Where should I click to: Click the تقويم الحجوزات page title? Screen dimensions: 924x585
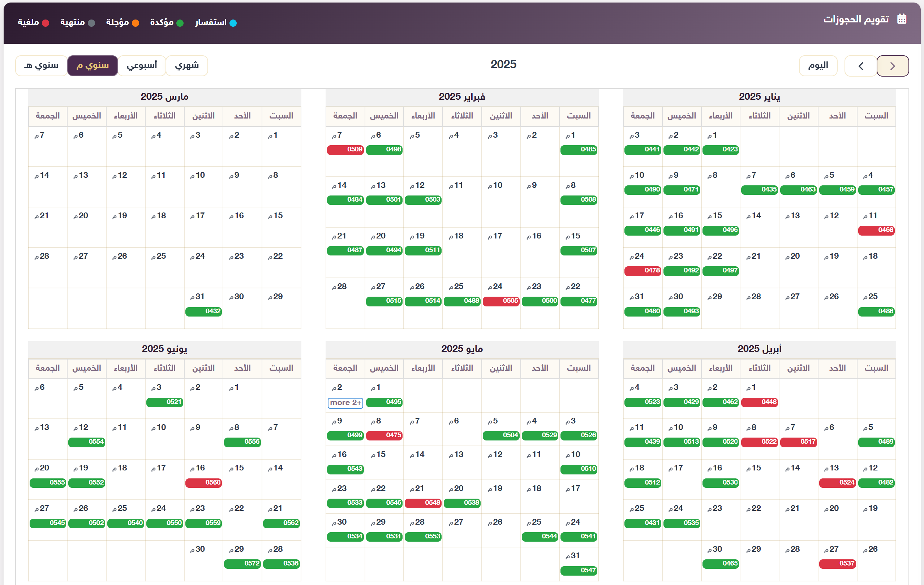[856, 19]
